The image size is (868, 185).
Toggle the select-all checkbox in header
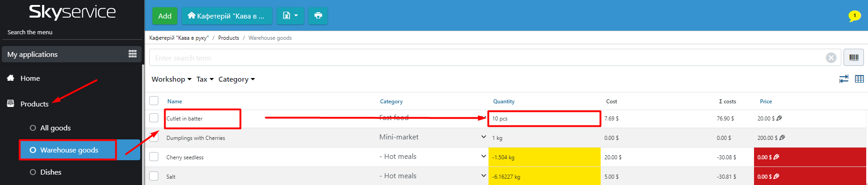click(154, 101)
